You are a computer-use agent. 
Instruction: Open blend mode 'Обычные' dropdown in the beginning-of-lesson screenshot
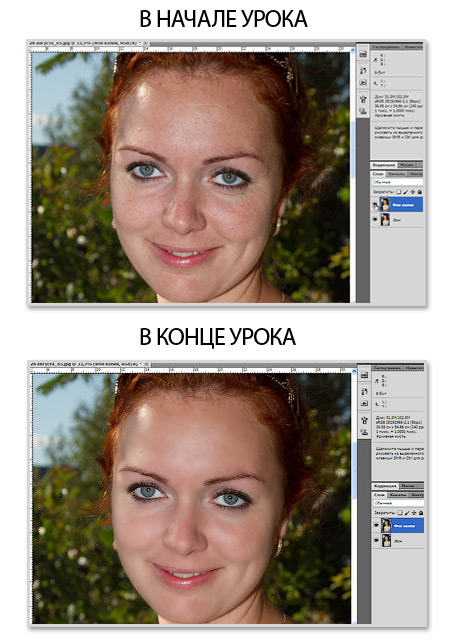tap(398, 182)
